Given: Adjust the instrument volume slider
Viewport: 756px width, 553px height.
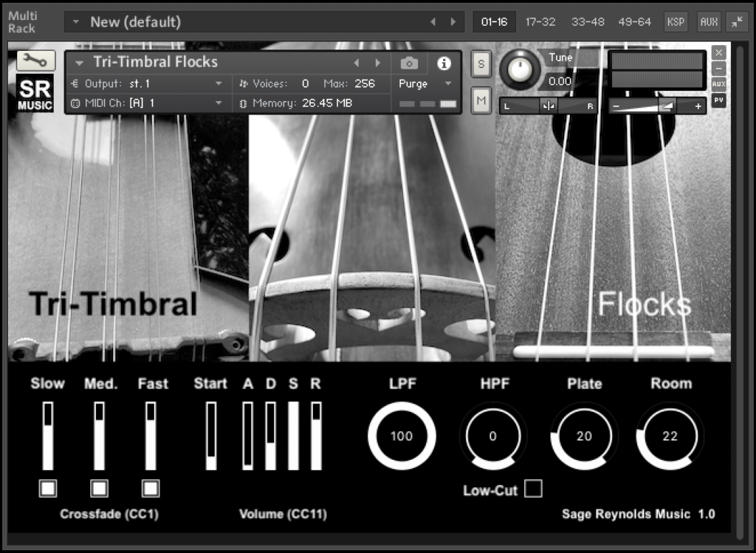Looking at the screenshot, I should pyautogui.click(x=656, y=106).
